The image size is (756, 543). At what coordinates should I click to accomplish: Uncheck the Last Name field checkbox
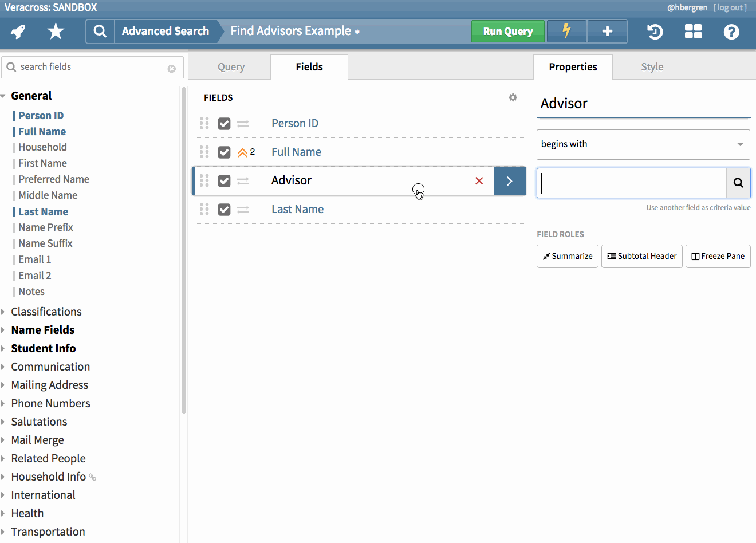pyautogui.click(x=224, y=210)
